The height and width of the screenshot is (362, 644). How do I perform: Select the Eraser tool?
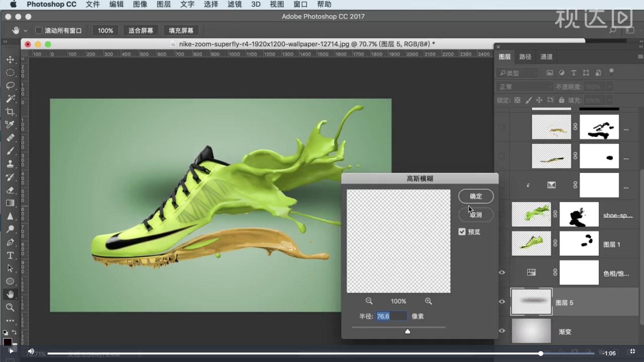click(10, 190)
